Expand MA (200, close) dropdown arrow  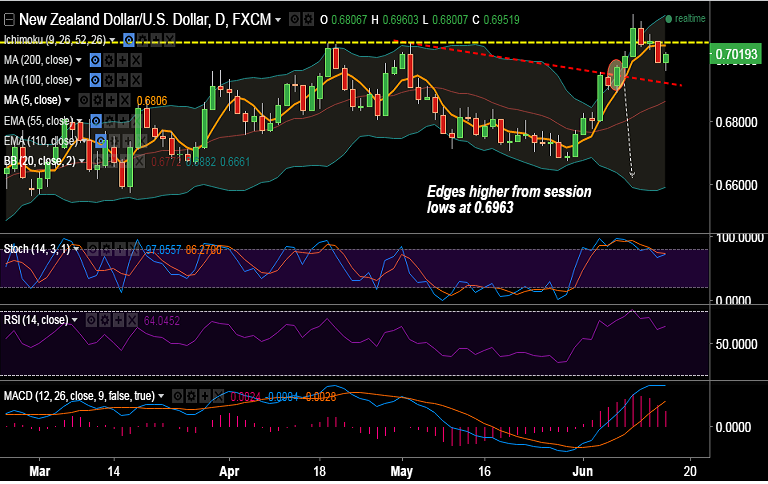(x=78, y=60)
